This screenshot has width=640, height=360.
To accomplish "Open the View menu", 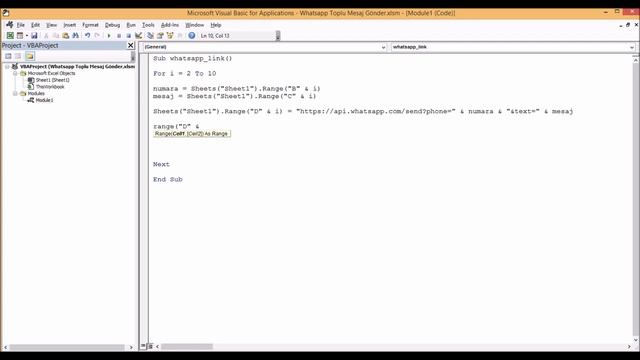I will coord(51,25).
